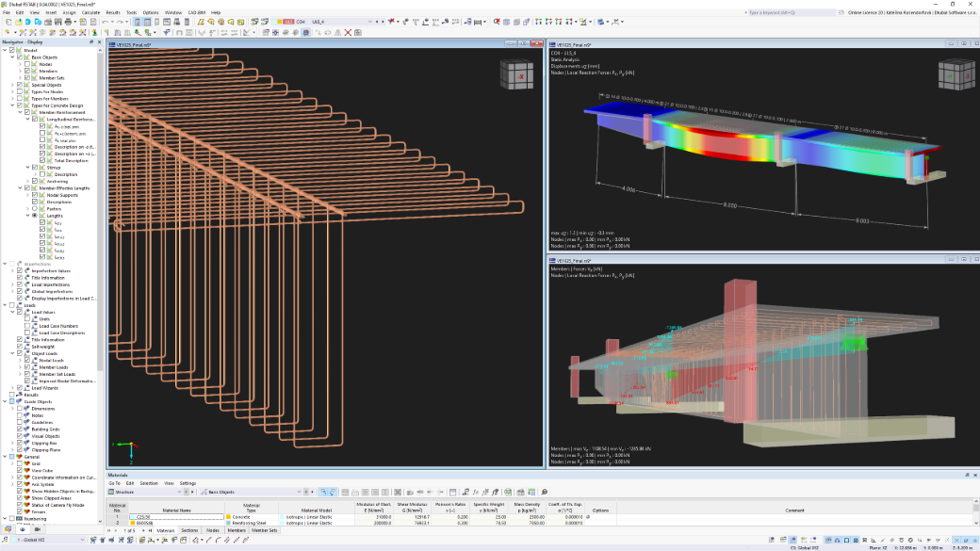
Task: Open the Results menu
Action: [x=113, y=12]
